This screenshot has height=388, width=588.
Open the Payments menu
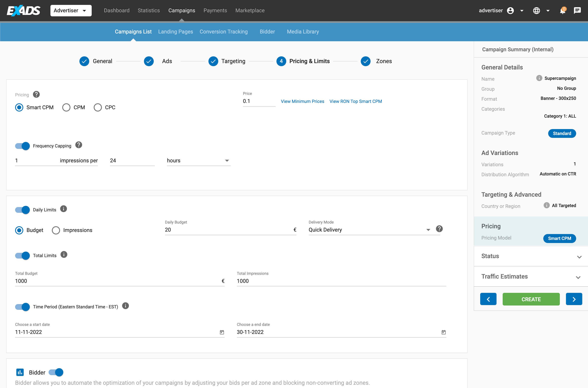pyautogui.click(x=215, y=10)
